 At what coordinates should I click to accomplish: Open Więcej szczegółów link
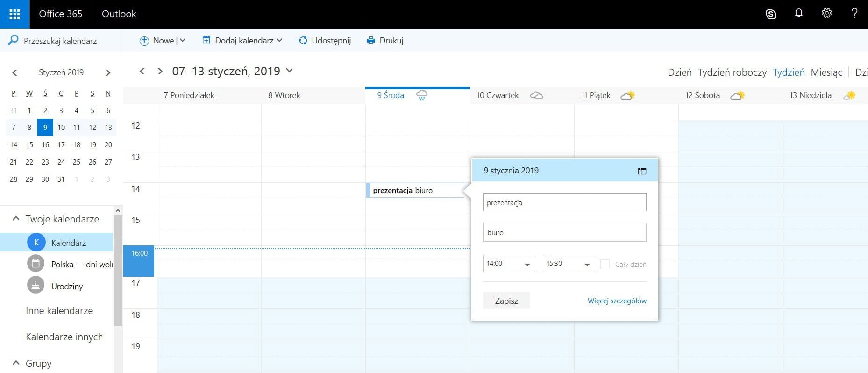[617, 301]
